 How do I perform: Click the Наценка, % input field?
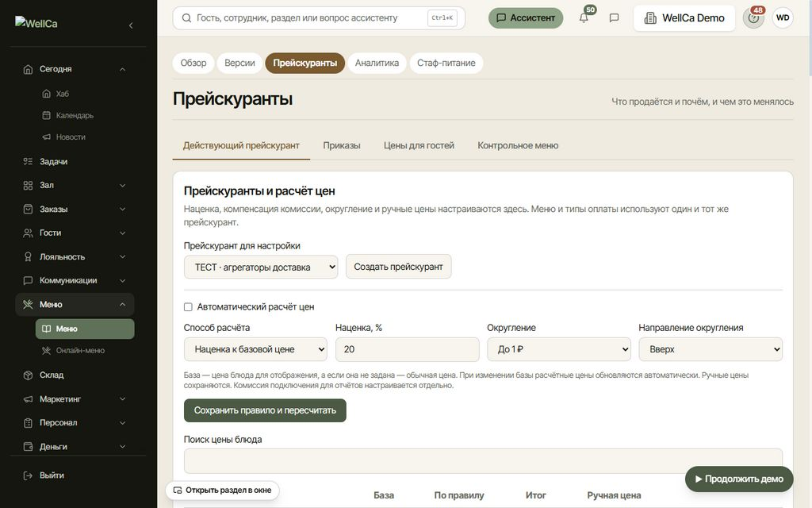[407, 349]
